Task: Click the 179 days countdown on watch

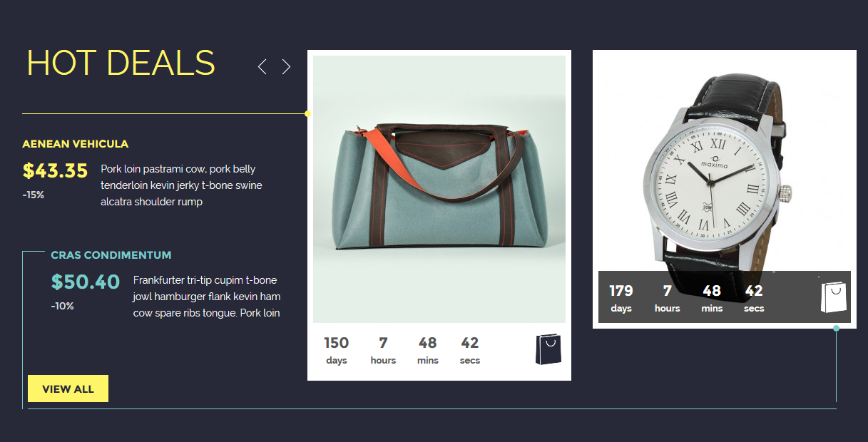Action: 621,298
